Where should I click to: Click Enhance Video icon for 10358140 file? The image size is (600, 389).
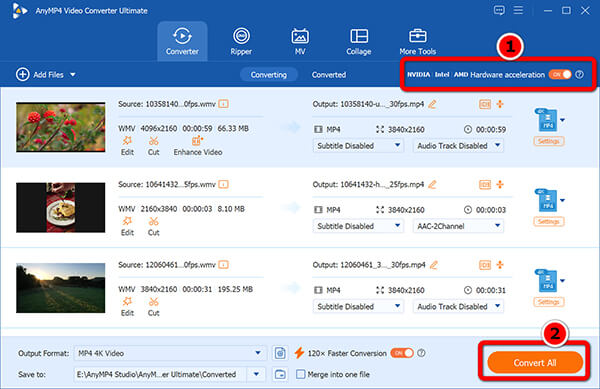tap(198, 146)
